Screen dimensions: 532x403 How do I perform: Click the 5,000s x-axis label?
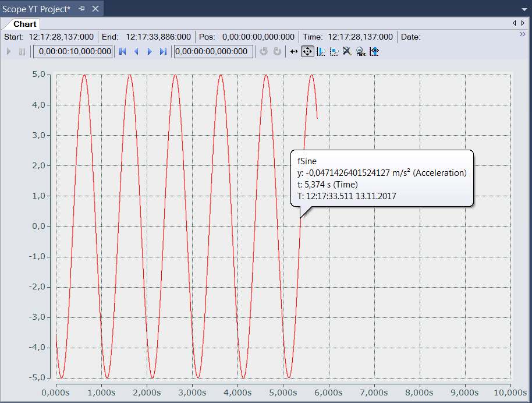pos(283,393)
